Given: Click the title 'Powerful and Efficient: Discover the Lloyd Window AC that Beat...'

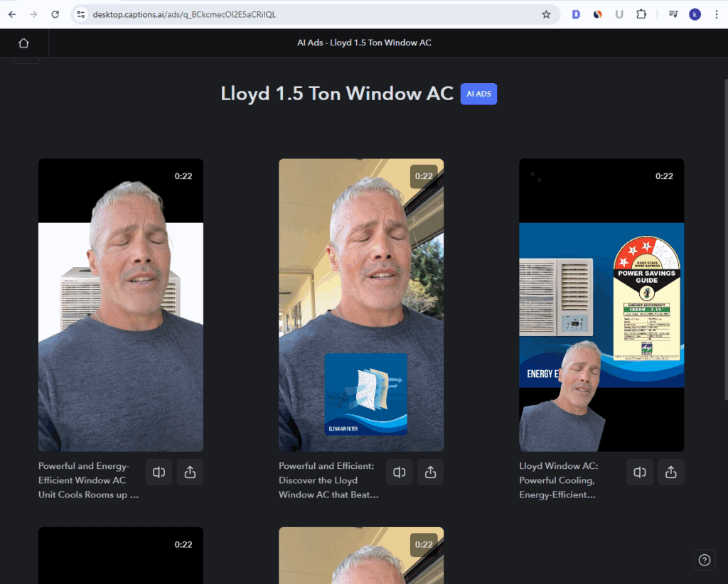Looking at the screenshot, I should (x=328, y=480).
